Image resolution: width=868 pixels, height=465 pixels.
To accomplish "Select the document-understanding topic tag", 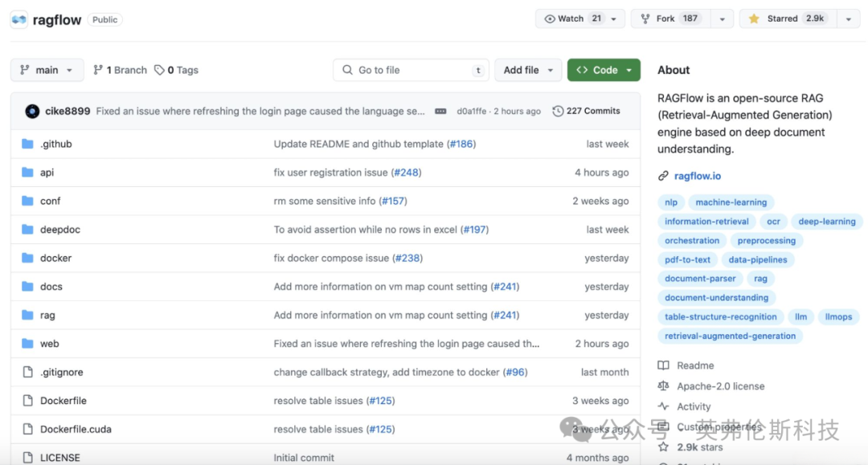I will click(716, 297).
